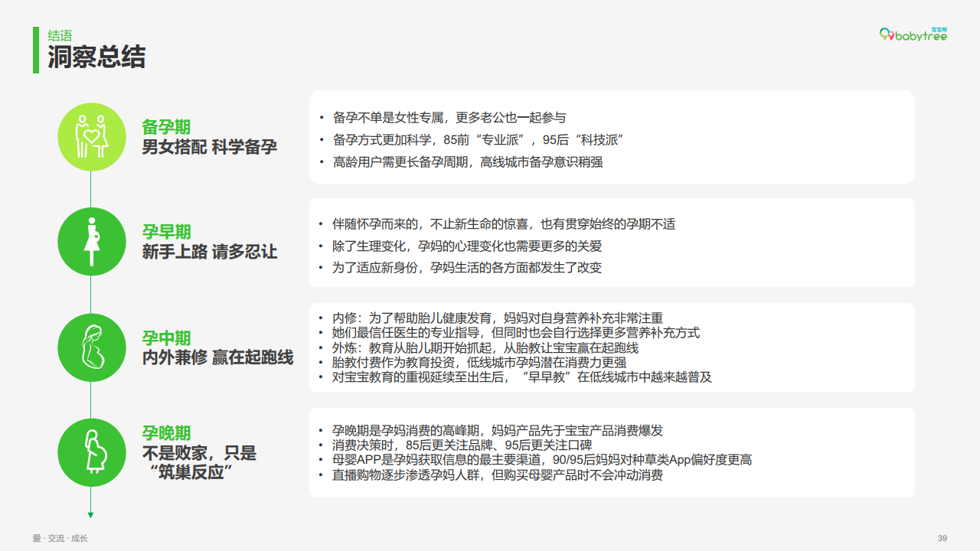The image size is (980, 551).
Task: Select the 备孕期 green heading
Action: coord(166,127)
